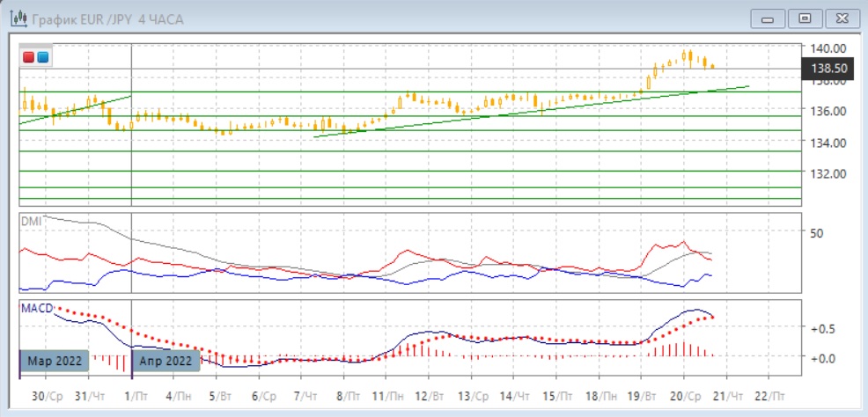
Task: Click the 50 level on DMI scale
Action: point(815,233)
